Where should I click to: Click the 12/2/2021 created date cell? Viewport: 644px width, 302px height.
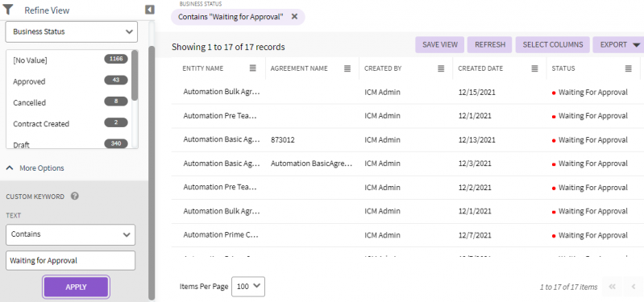point(475,188)
